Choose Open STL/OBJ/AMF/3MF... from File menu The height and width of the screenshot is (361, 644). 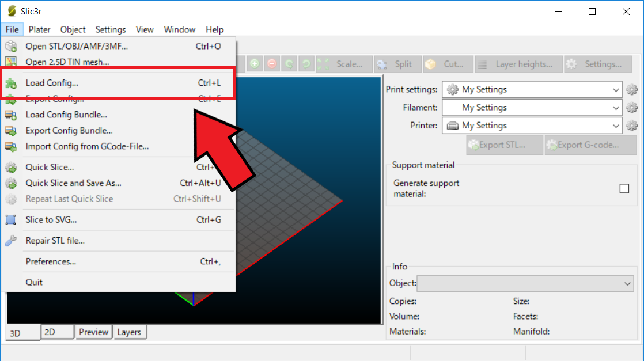(118, 47)
